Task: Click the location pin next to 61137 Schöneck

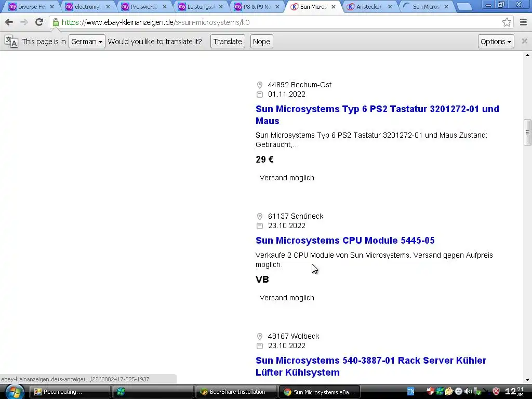Action: 260,217
